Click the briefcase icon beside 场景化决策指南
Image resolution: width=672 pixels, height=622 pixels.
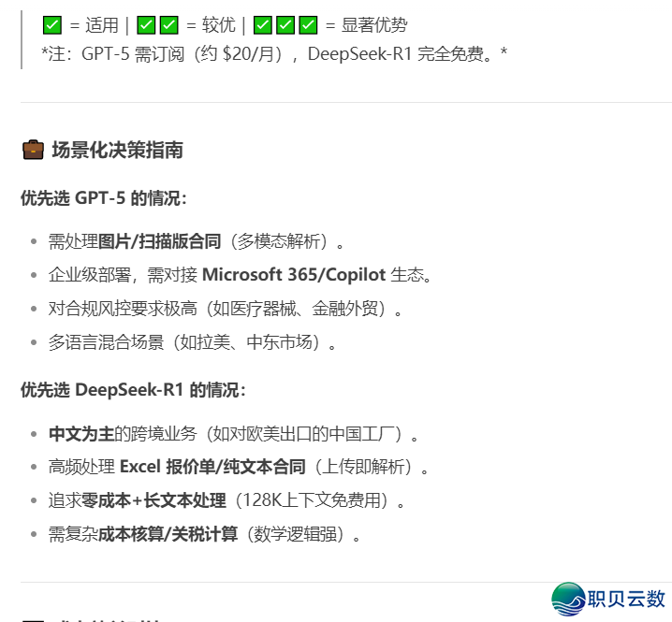pyautogui.click(x=33, y=150)
